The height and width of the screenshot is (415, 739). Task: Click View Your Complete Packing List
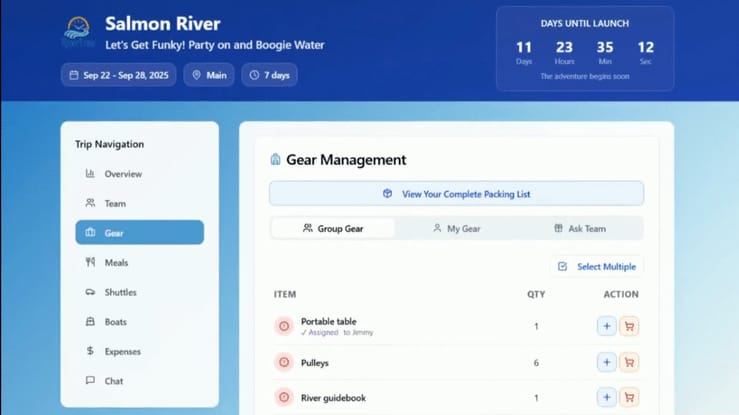456,194
